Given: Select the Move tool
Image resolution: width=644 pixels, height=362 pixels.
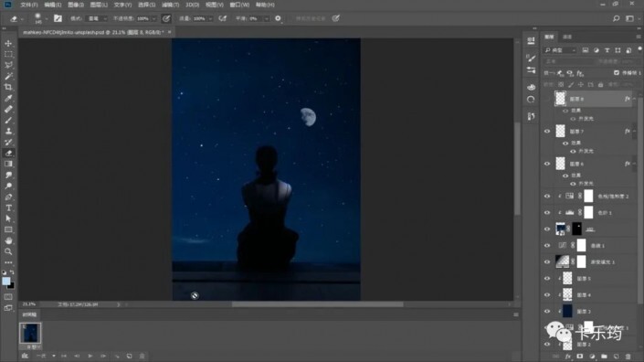Looking at the screenshot, I should pyautogui.click(x=8, y=44).
